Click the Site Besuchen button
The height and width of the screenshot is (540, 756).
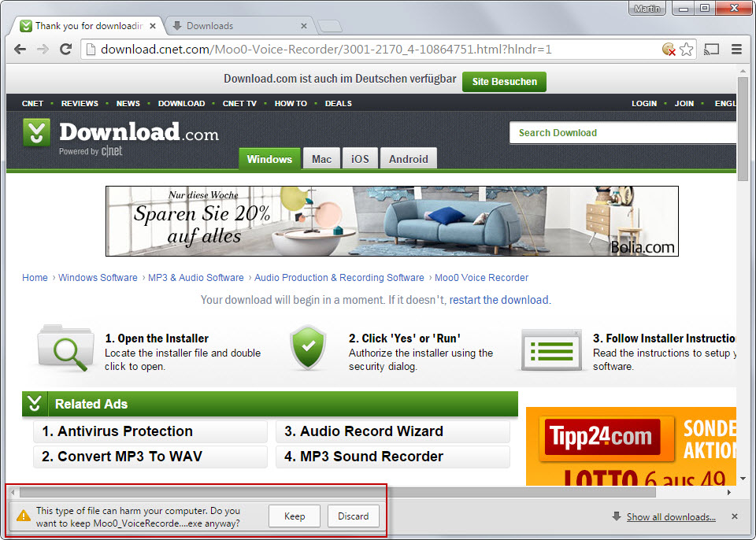pos(504,82)
